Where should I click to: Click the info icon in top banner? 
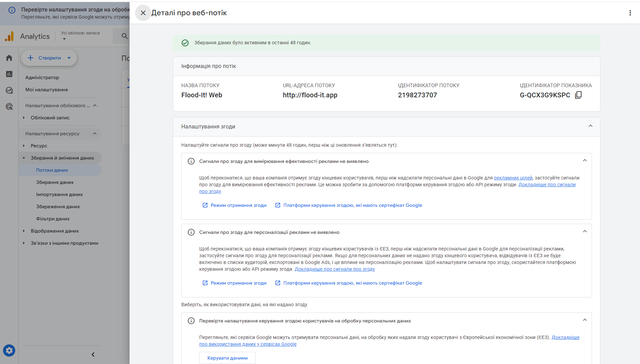(x=12, y=10)
